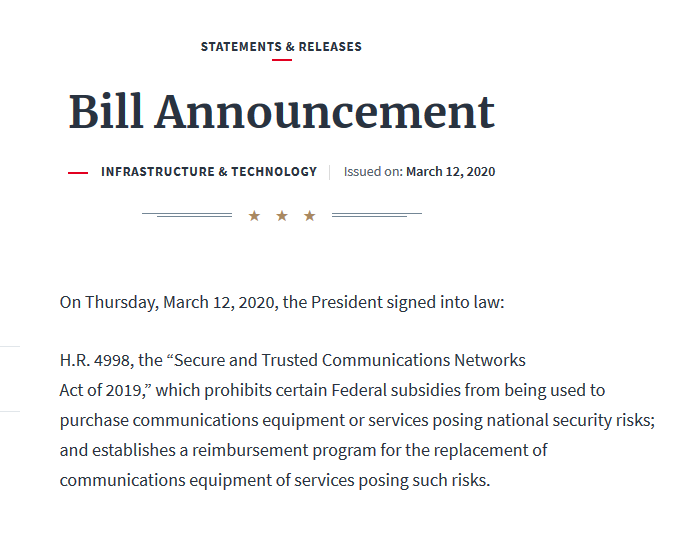Click the double line right of the stars
Viewport: 691px width, 535px height.
[376, 214]
